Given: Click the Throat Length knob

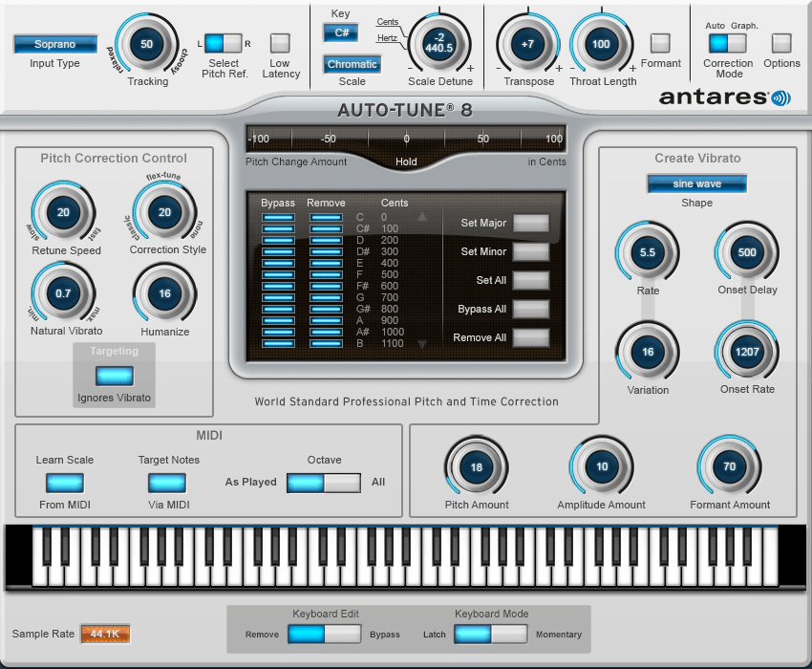Looking at the screenshot, I should (x=601, y=44).
